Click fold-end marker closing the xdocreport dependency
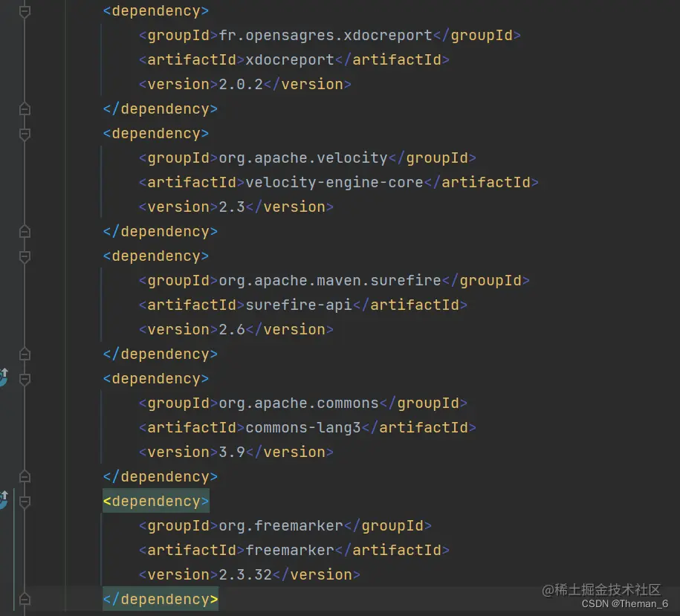Viewport: 680px width, 616px height. pyautogui.click(x=25, y=108)
